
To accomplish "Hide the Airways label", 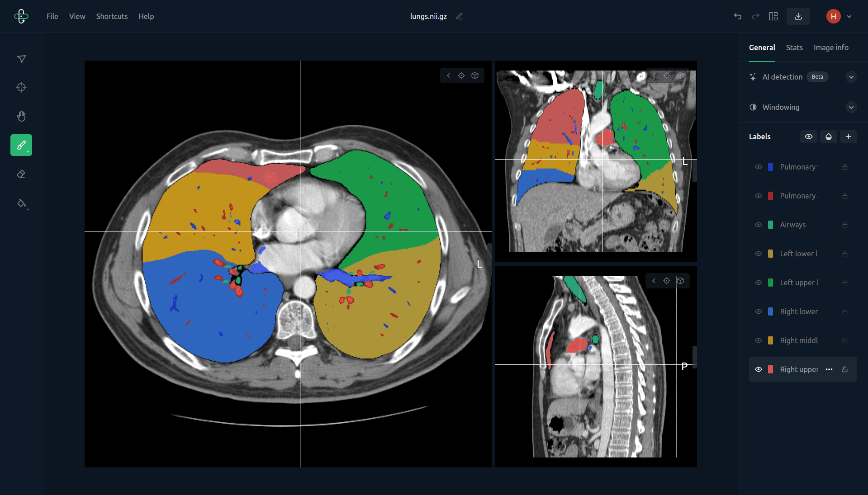I will click(759, 225).
